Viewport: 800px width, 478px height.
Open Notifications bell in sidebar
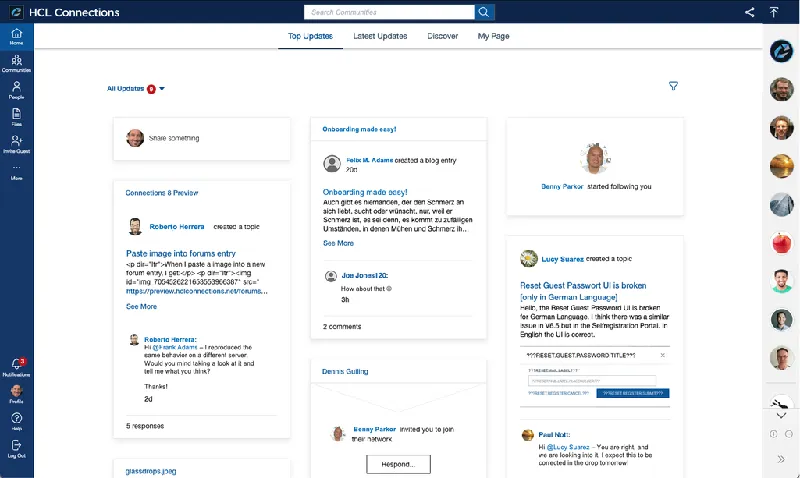[x=16, y=366]
